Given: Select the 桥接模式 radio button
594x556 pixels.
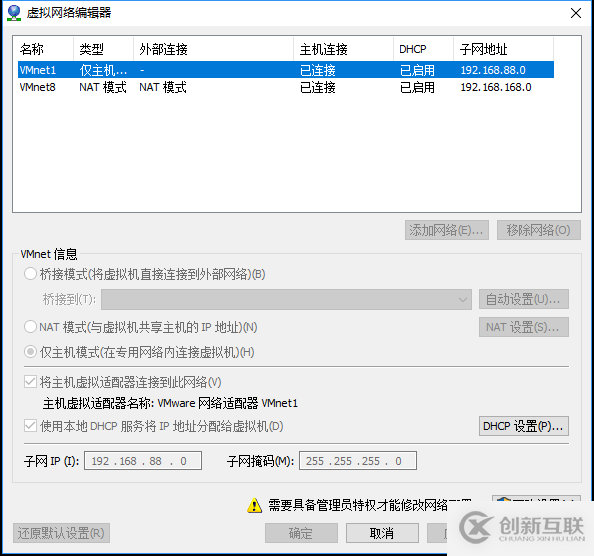Looking at the screenshot, I should pyautogui.click(x=30, y=274).
